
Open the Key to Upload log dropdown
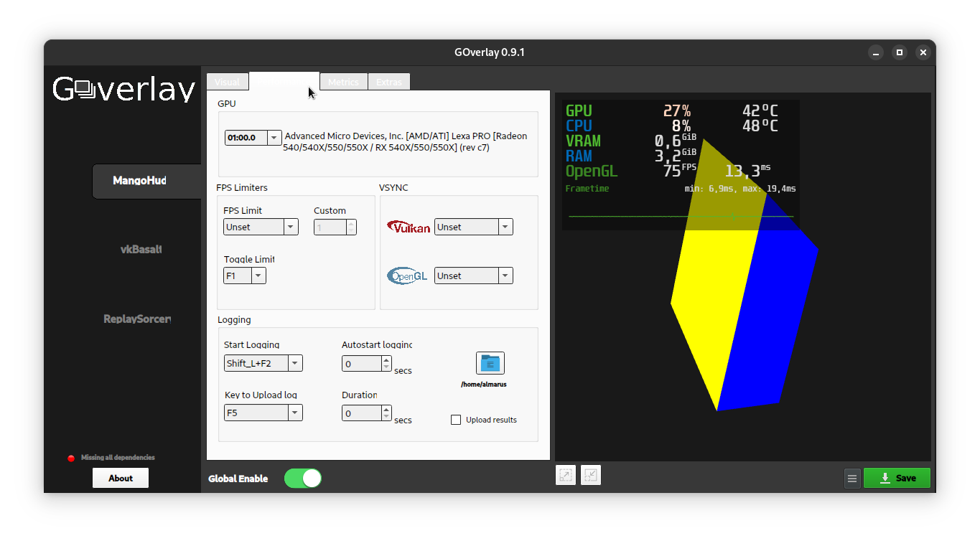(x=263, y=413)
